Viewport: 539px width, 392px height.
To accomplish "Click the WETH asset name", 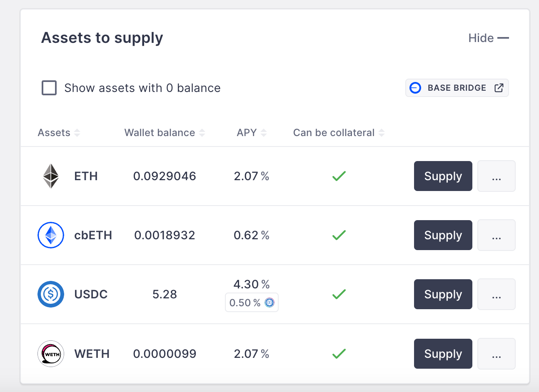I will 92,354.
